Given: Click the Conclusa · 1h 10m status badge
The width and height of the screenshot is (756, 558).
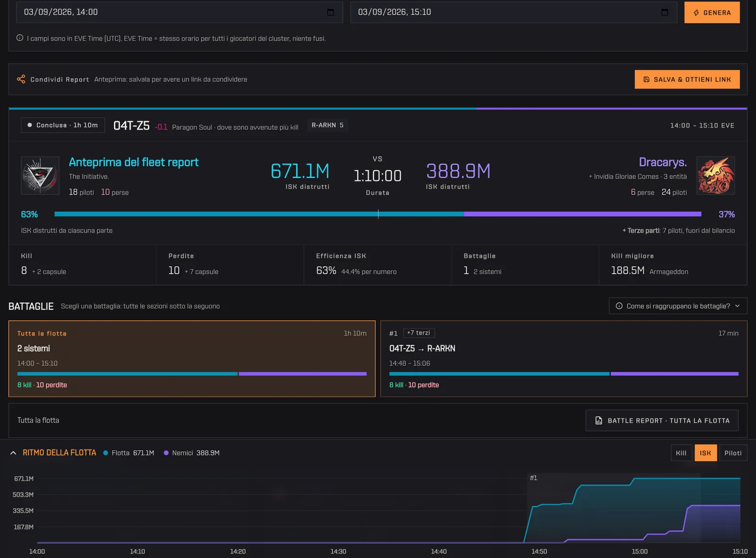Looking at the screenshot, I should pyautogui.click(x=63, y=125).
